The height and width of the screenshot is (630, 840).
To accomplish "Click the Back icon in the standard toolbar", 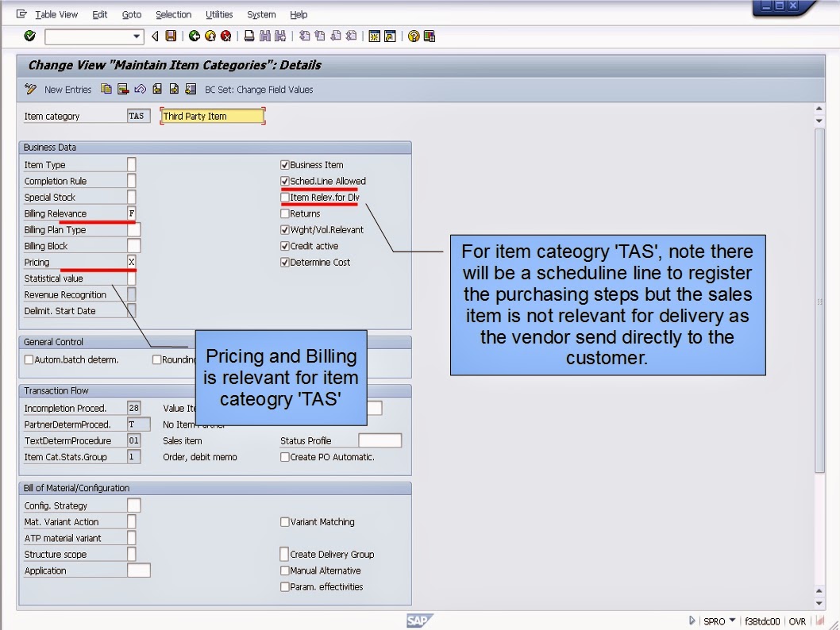I will pos(193,36).
